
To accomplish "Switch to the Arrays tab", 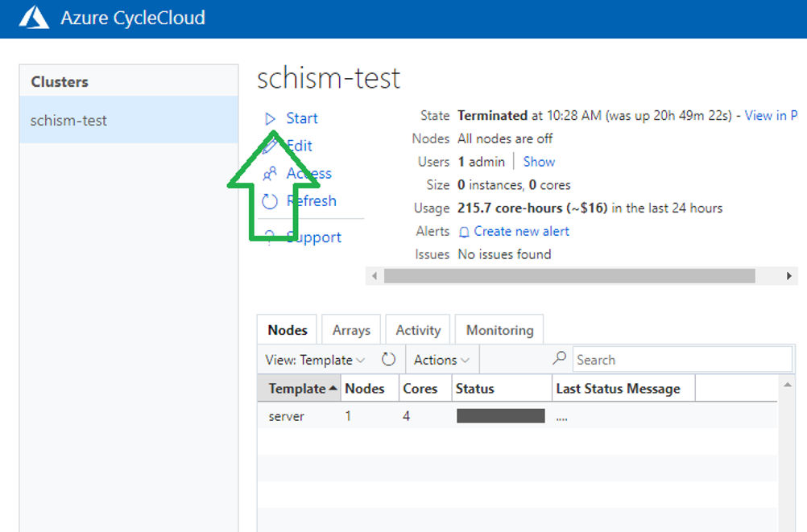I will pyautogui.click(x=351, y=330).
